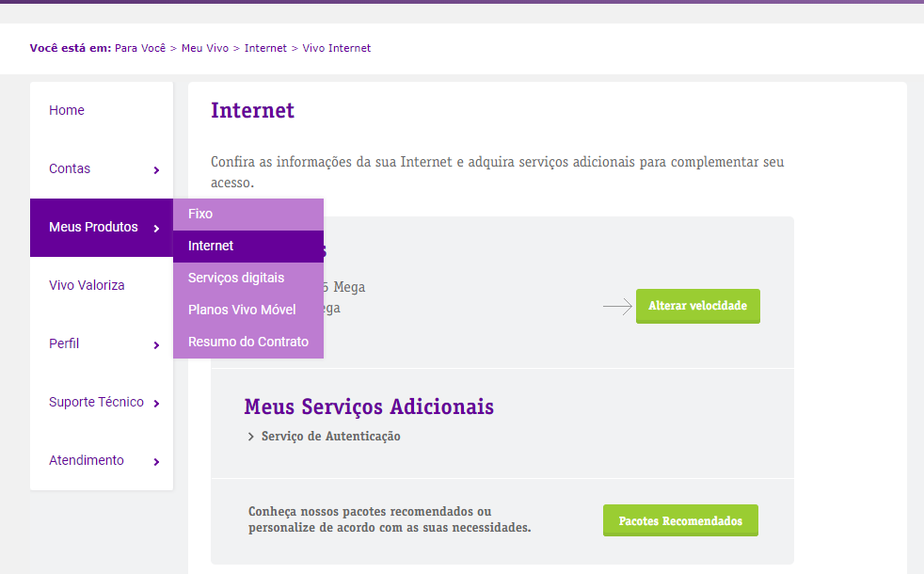Navigate to Meu Vivo via breadcrumb

click(x=204, y=47)
